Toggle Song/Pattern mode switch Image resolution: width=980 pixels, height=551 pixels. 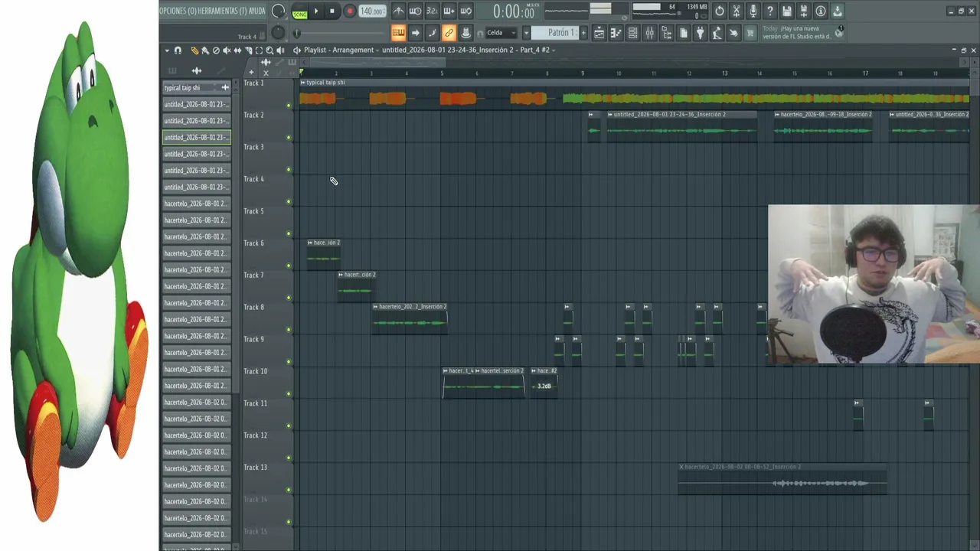click(x=299, y=11)
